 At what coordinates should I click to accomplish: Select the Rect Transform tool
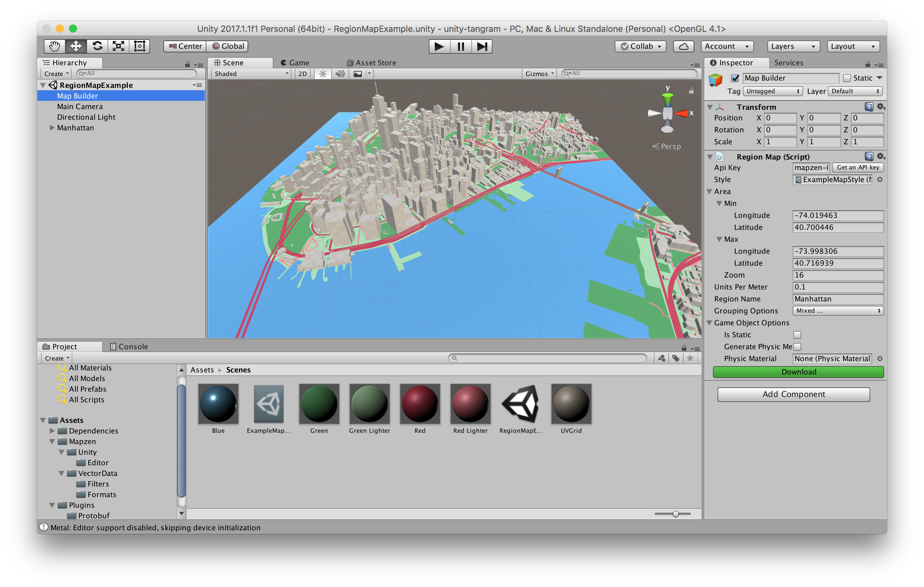[x=140, y=46]
